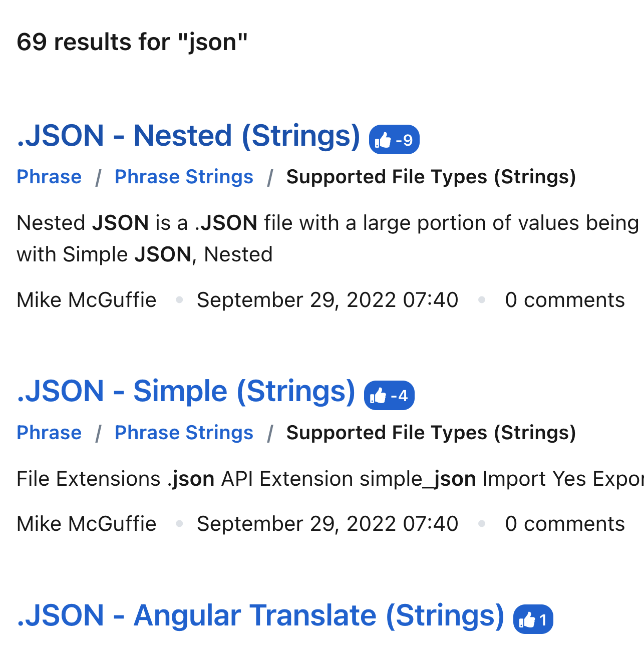Screen dimensions: 644x647
Task: Click the thumbs-up vote badge showing -4
Action: pyautogui.click(x=389, y=396)
